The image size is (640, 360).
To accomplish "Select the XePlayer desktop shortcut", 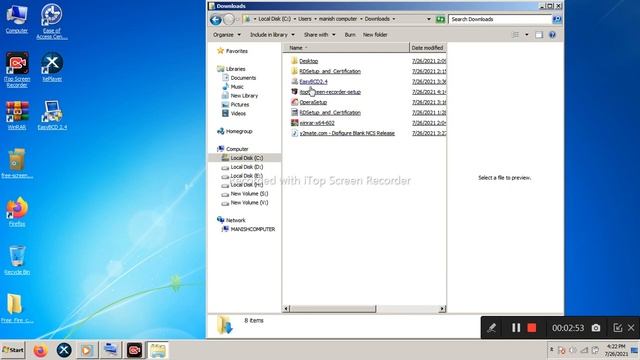I will 52,67.
